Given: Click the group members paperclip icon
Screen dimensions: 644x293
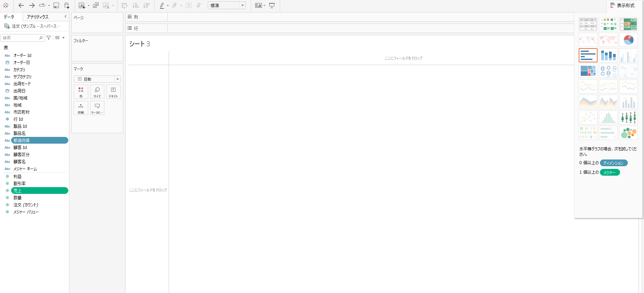Looking at the screenshot, I should pyautogui.click(x=174, y=5).
